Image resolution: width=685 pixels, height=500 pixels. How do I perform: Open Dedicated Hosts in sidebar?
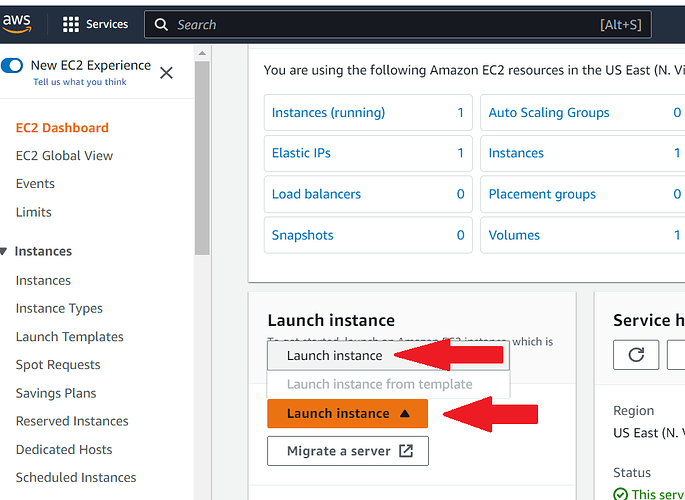[64, 449]
